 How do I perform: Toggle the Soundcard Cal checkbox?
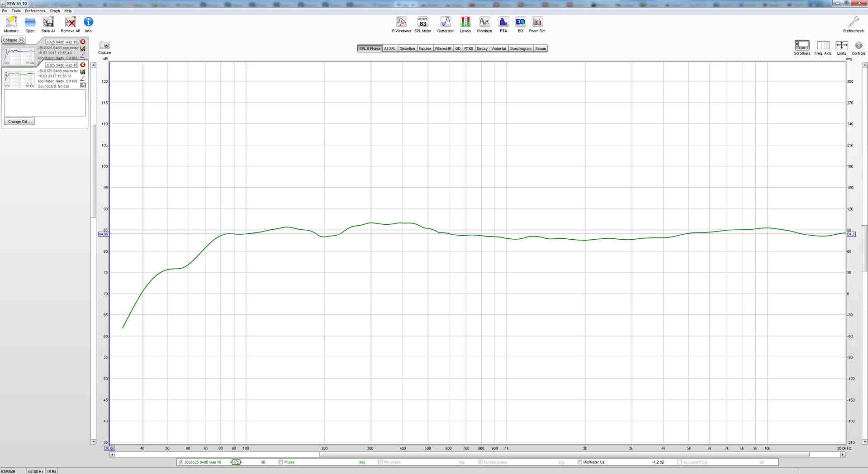(x=679, y=462)
